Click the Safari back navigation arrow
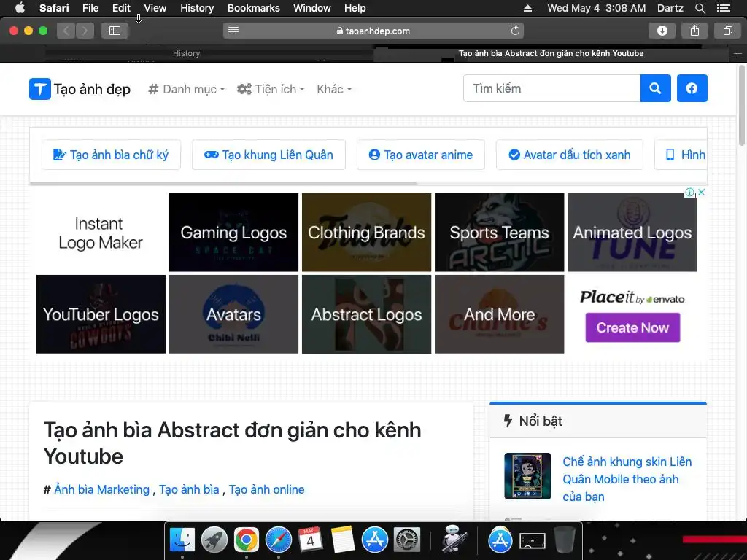This screenshot has height=560, width=747. pos(66,31)
